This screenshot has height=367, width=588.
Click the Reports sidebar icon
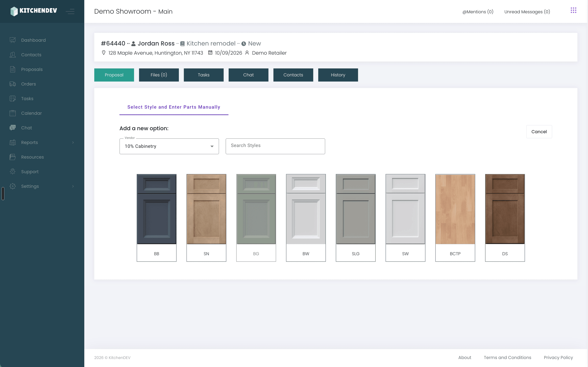click(x=13, y=142)
